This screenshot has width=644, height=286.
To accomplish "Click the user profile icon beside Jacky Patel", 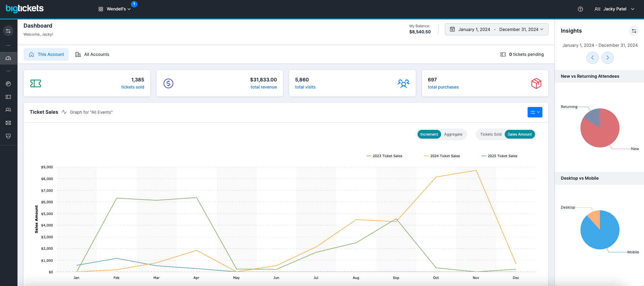I will point(598,9).
